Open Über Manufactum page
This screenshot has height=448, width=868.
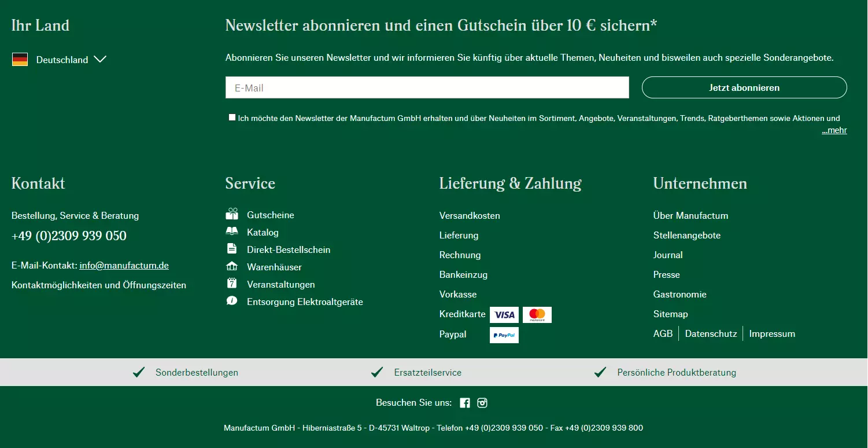click(x=690, y=215)
